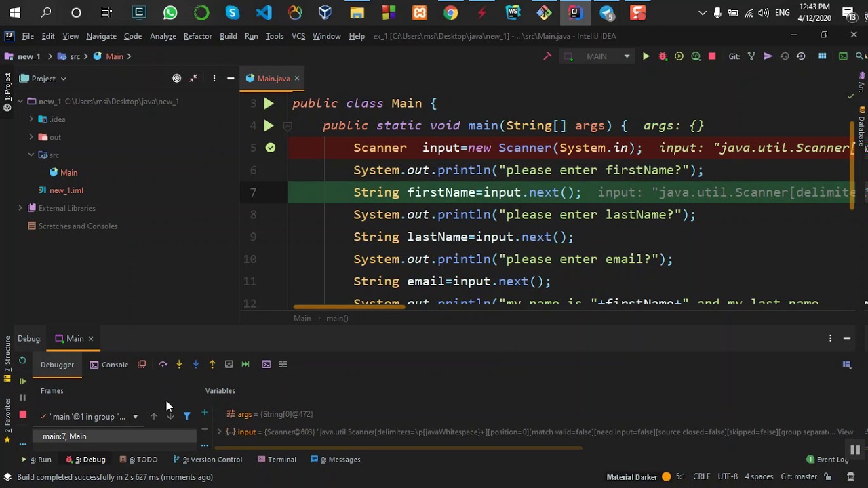
Task: Switch to the Console tab
Action: pos(109,365)
